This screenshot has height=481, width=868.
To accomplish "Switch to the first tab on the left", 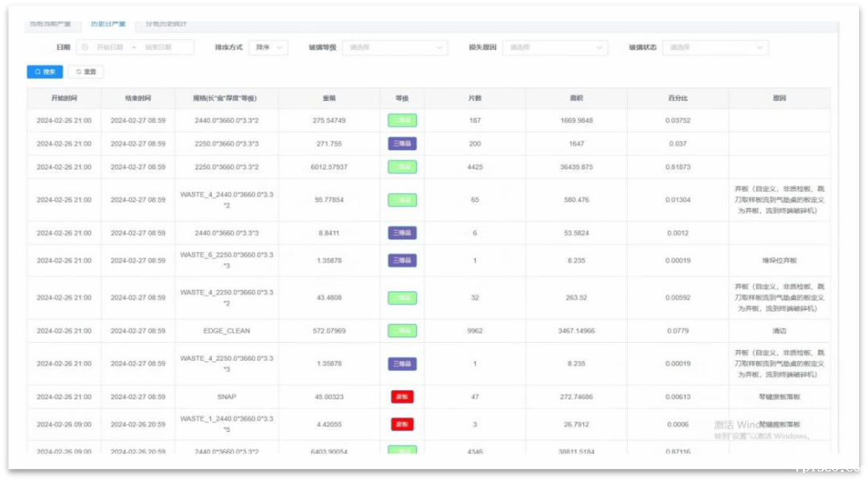I will pos(50,24).
